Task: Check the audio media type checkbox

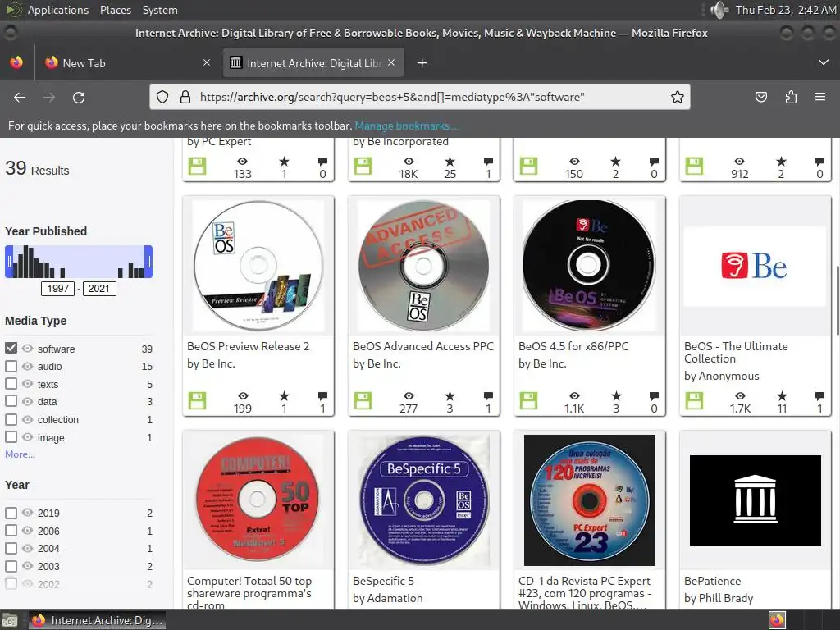Action: click(x=11, y=366)
